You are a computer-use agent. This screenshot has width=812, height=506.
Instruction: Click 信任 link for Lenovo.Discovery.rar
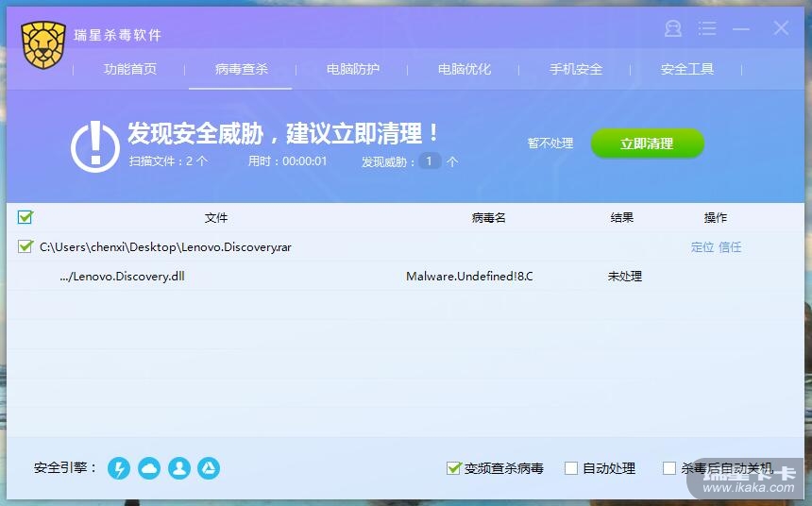point(730,247)
